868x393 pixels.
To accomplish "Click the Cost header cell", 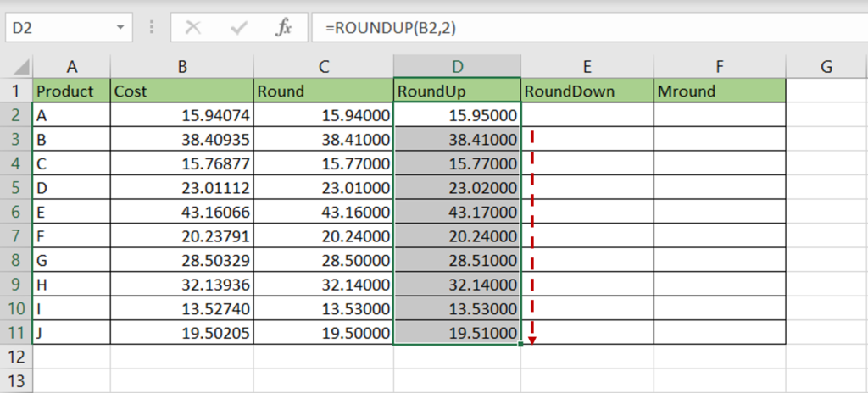I will pos(182,91).
